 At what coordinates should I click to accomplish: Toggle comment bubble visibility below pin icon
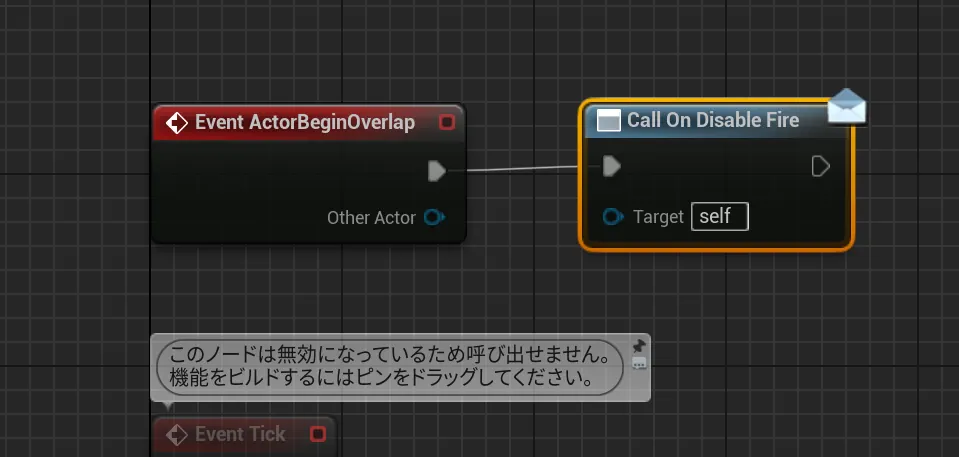639,364
